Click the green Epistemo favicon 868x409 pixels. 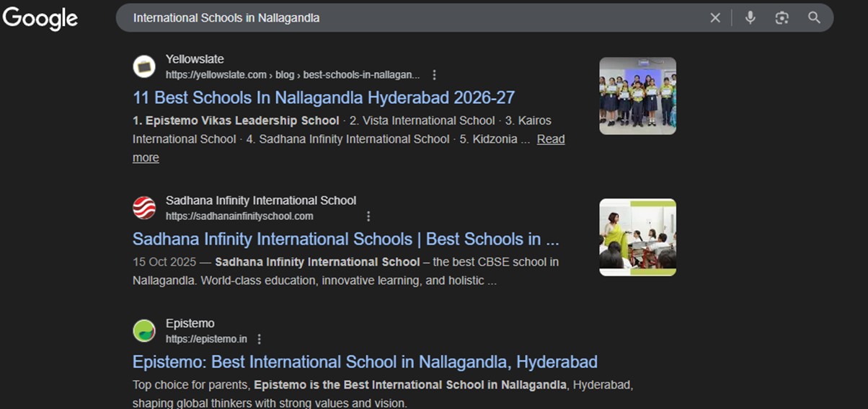(144, 331)
